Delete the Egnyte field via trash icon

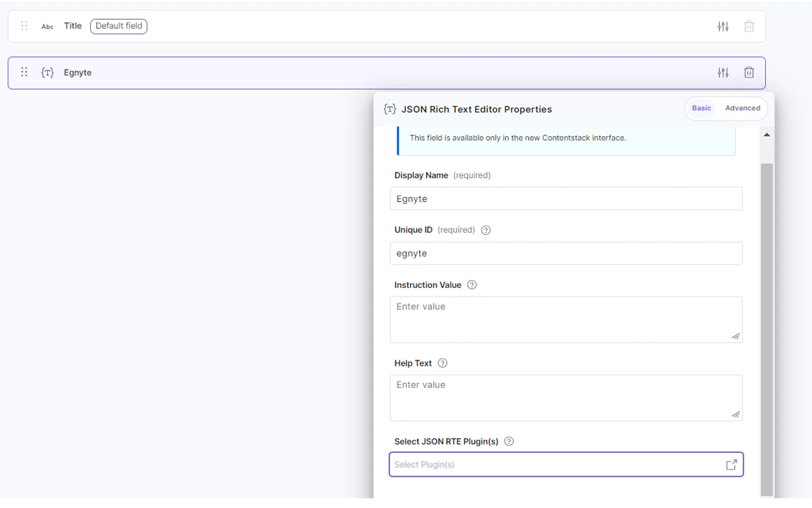749,73
